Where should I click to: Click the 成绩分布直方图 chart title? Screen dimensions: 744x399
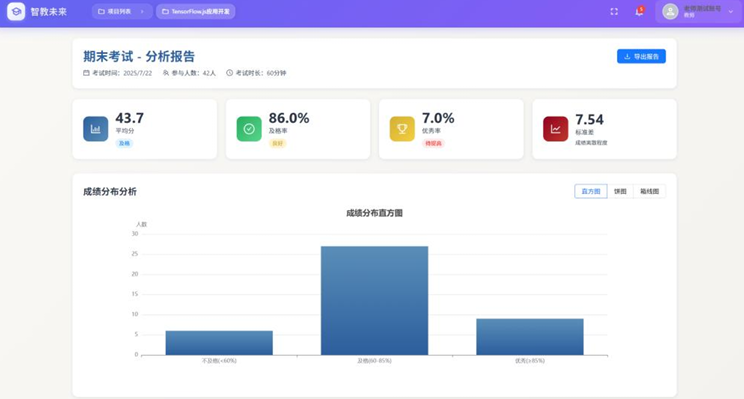click(x=374, y=213)
